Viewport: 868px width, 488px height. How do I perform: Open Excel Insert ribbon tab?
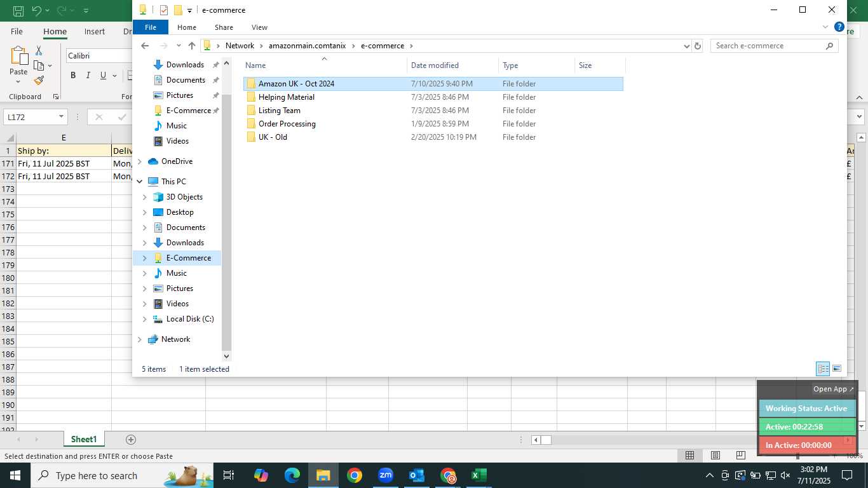click(95, 31)
